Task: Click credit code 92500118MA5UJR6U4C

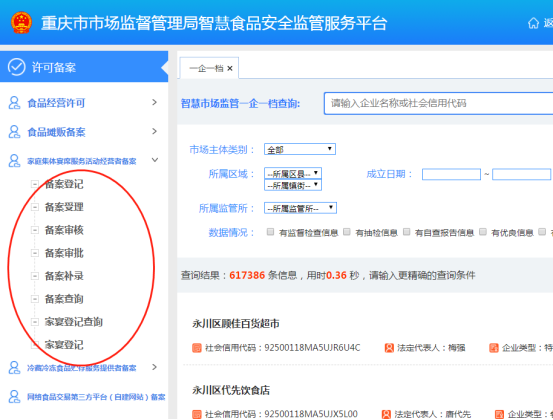Action: point(312,348)
